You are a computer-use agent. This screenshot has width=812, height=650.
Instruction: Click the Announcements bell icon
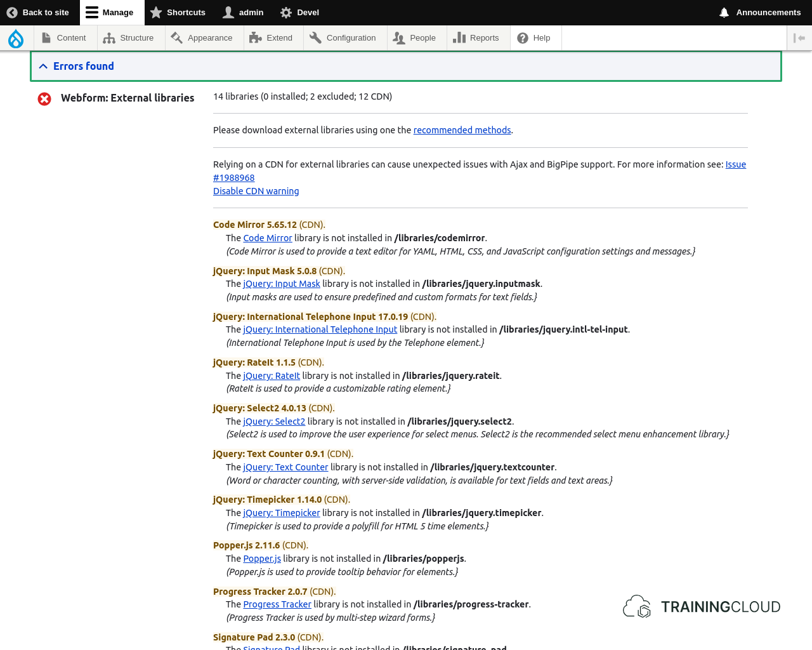pos(724,13)
